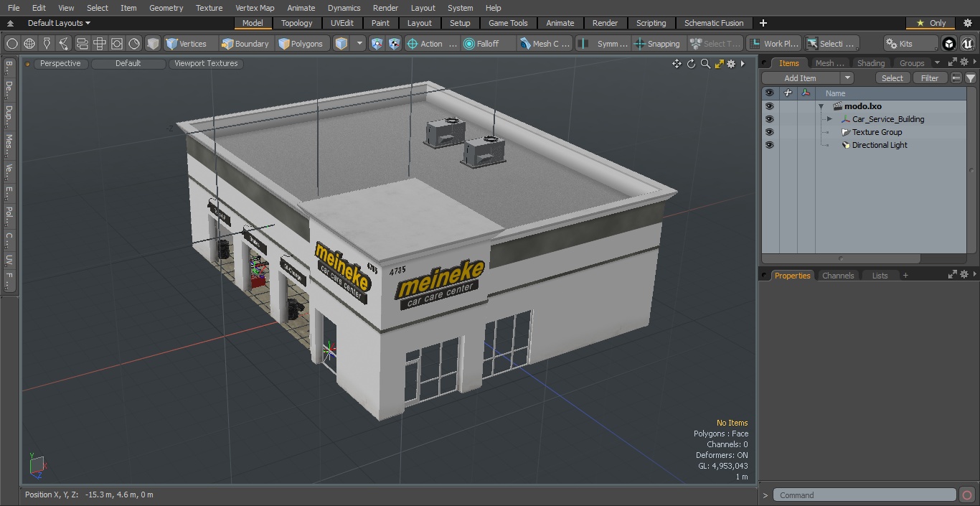Screen dimensions: 980x506
Task: Click the wireframe globe icon in toolbar
Action: point(29,44)
